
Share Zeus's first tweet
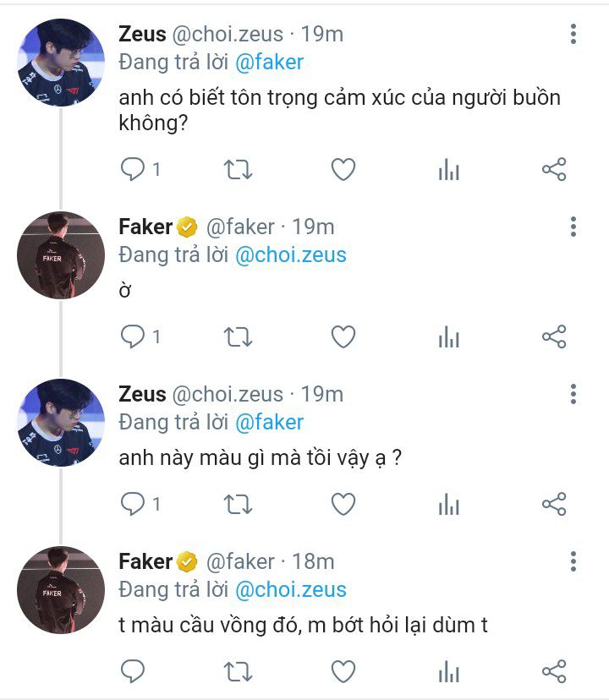(x=553, y=170)
